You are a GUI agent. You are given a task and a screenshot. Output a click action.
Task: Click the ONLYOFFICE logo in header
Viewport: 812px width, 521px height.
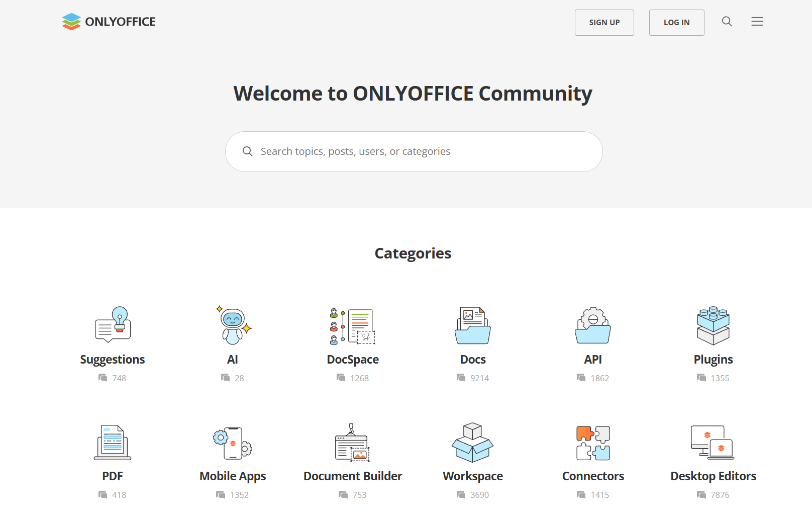[109, 22]
